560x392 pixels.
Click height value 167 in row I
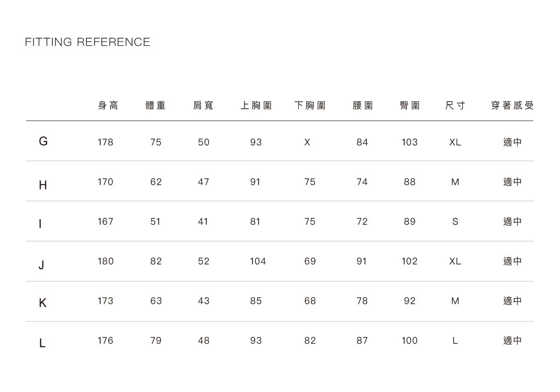click(105, 222)
